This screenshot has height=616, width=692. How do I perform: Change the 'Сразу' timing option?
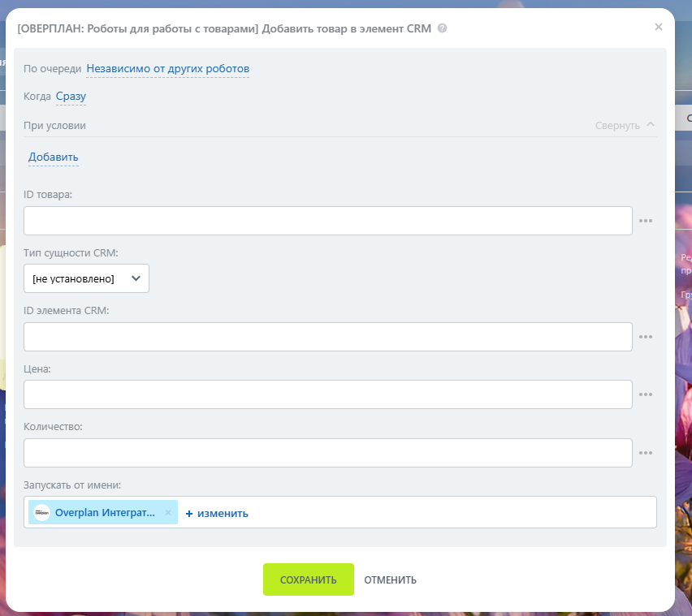click(x=71, y=97)
